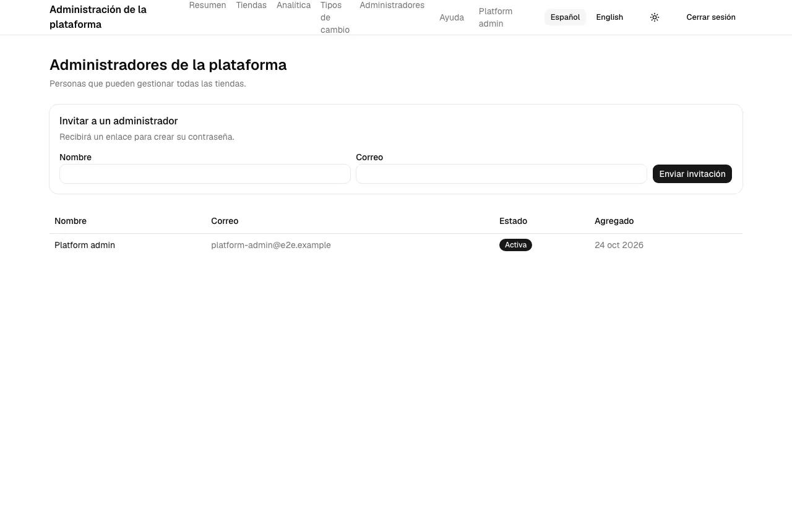Click the Enviar invitación button

[692, 174]
